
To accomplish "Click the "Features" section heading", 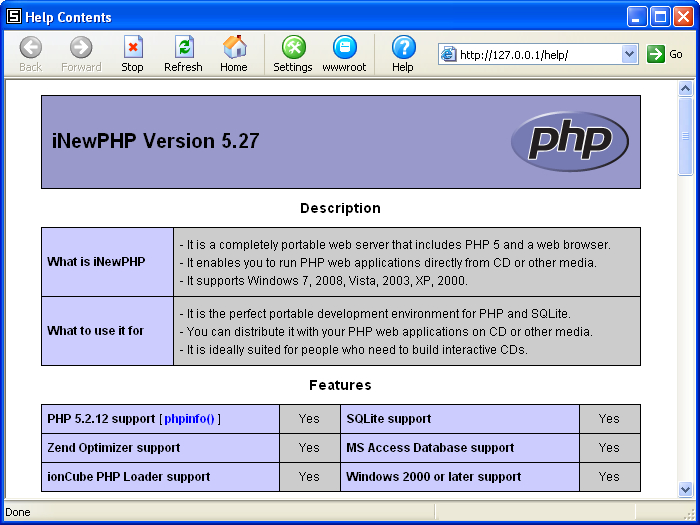I will pos(341,385).
